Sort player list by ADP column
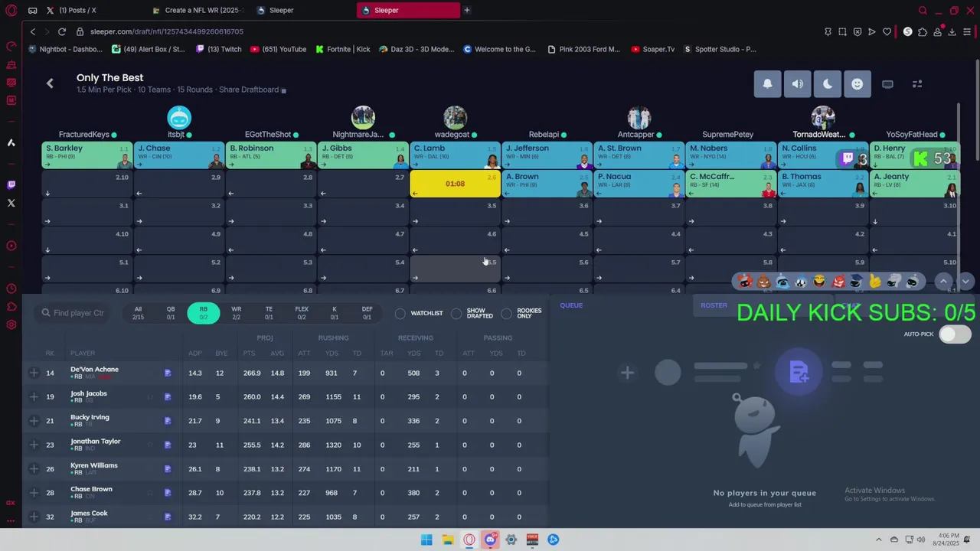980x551 pixels. (x=195, y=353)
